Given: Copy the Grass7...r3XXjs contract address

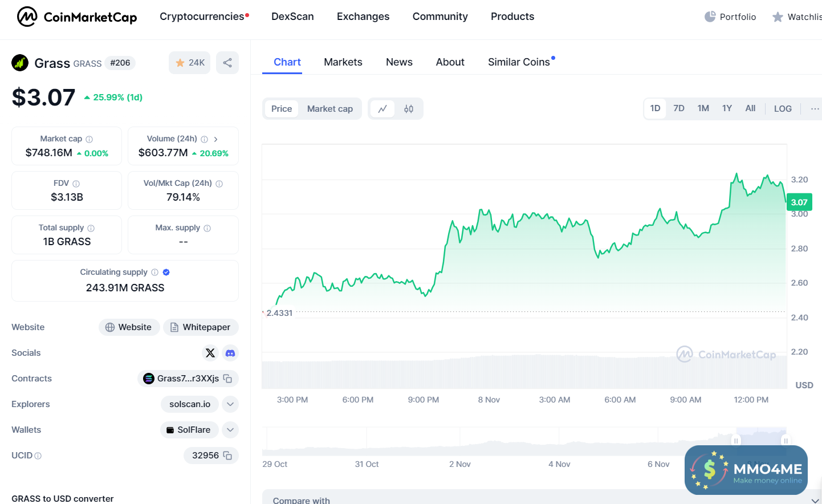Looking at the screenshot, I should click(x=227, y=379).
